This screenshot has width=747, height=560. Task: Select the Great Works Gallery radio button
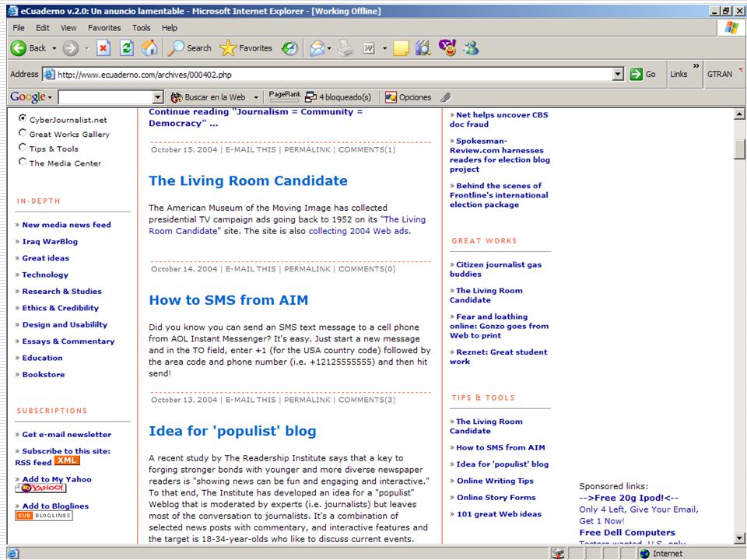click(23, 132)
